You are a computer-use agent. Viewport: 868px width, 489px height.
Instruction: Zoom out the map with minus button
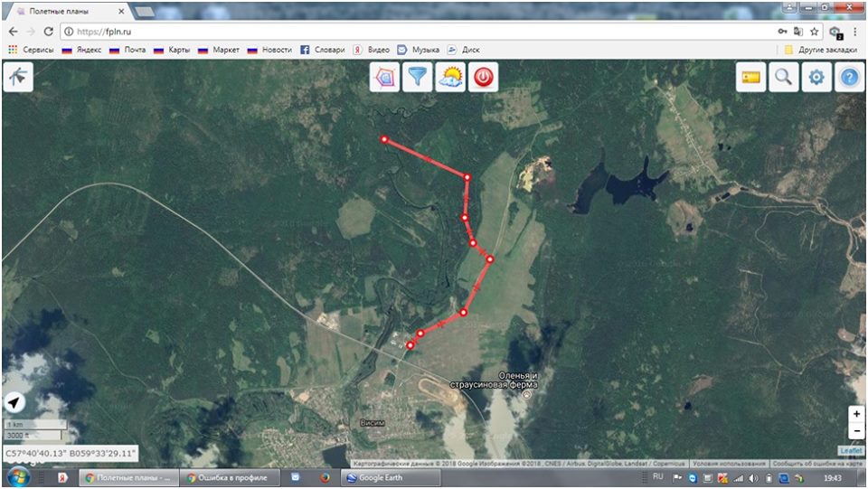[x=856, y=431]
